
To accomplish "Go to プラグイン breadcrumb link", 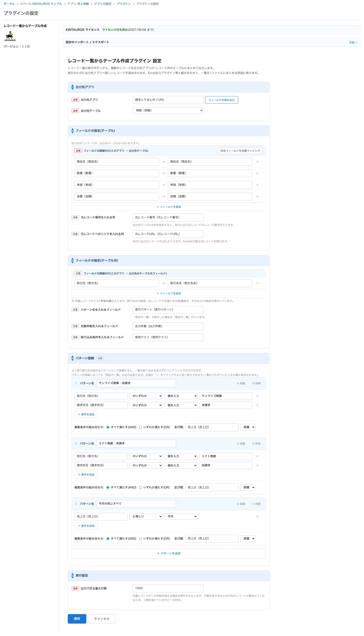I will click(124, 4).
